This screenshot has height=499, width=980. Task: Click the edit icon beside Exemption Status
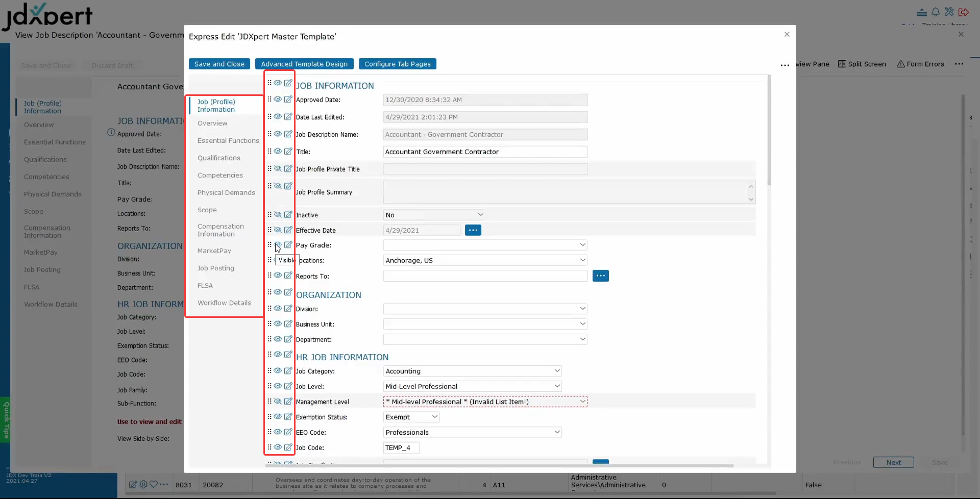[x=288, y=417]
